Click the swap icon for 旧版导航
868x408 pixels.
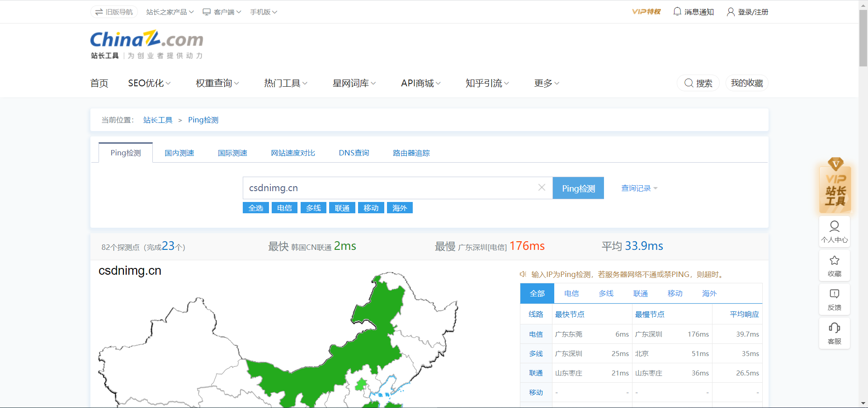[99, 12]
